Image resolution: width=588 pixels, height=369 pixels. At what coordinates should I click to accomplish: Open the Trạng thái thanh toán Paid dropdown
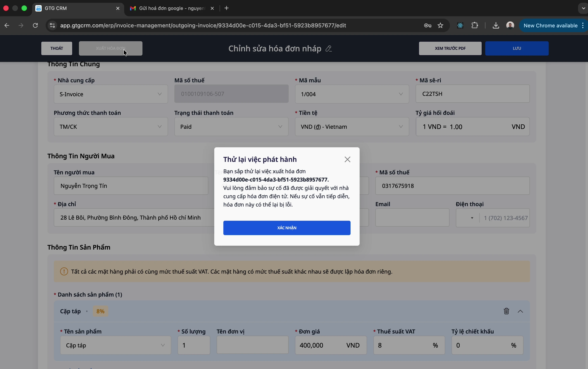point(231,127)
